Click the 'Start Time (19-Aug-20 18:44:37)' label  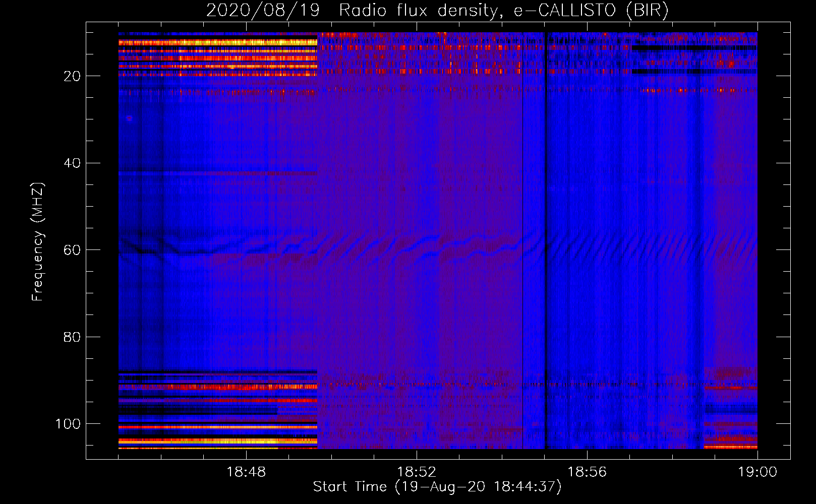(x=437, y=487)
